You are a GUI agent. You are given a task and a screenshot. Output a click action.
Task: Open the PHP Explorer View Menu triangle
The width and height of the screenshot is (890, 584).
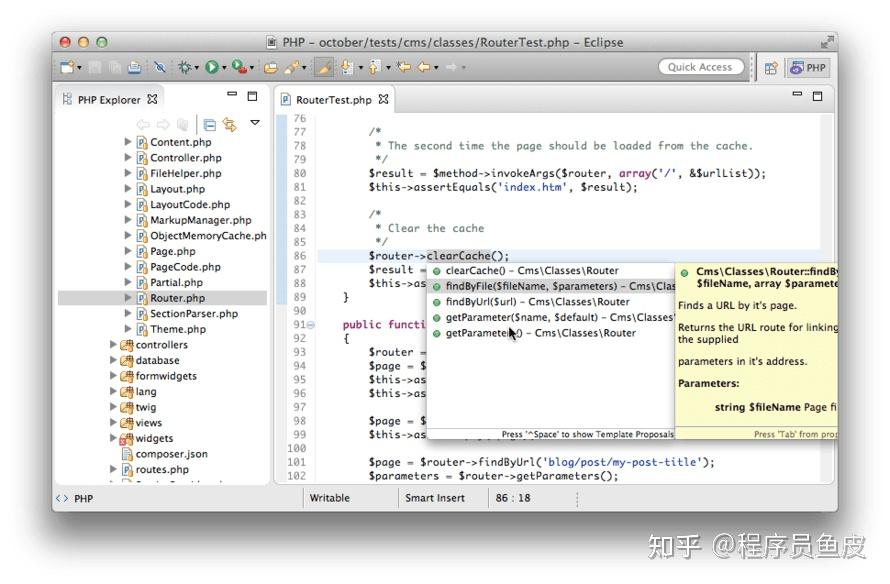[255, 123]
